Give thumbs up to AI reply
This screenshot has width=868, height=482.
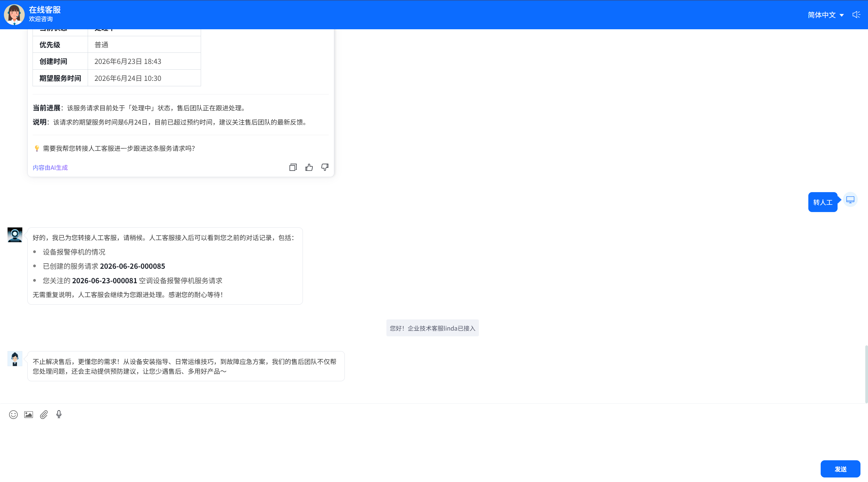(309, 167)
